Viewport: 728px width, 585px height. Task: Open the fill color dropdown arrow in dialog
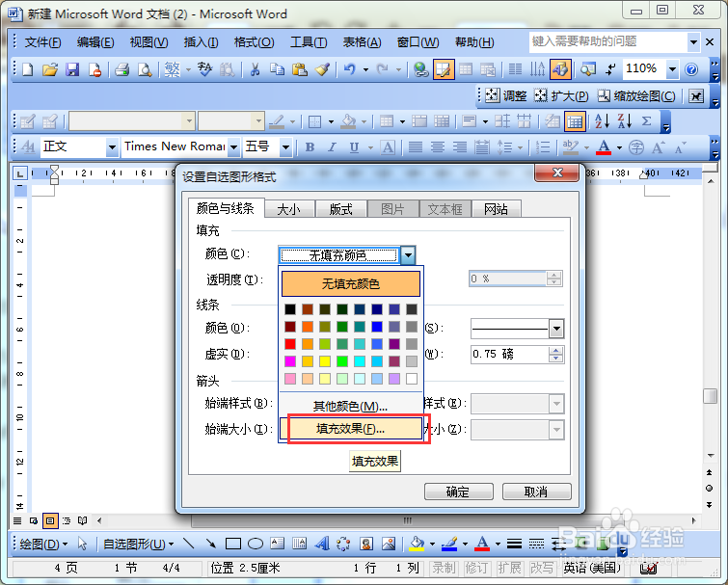pyautogui.click(x=408, y=254)
